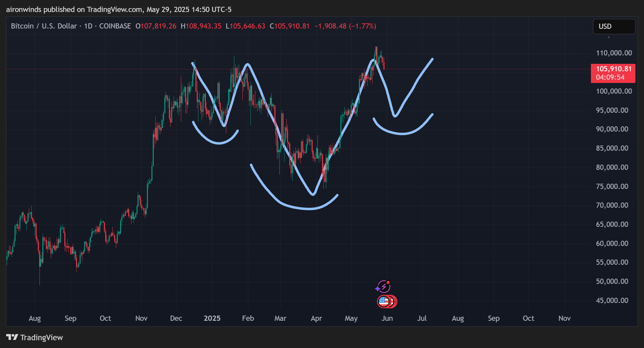644x348 pixels.
Task: Click the 70,000.00 price axis label
Action: click(612, 205)
